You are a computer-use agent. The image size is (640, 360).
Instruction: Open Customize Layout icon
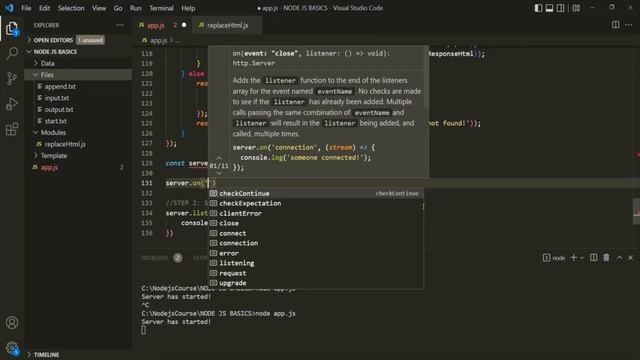click(x=576, y=8)
